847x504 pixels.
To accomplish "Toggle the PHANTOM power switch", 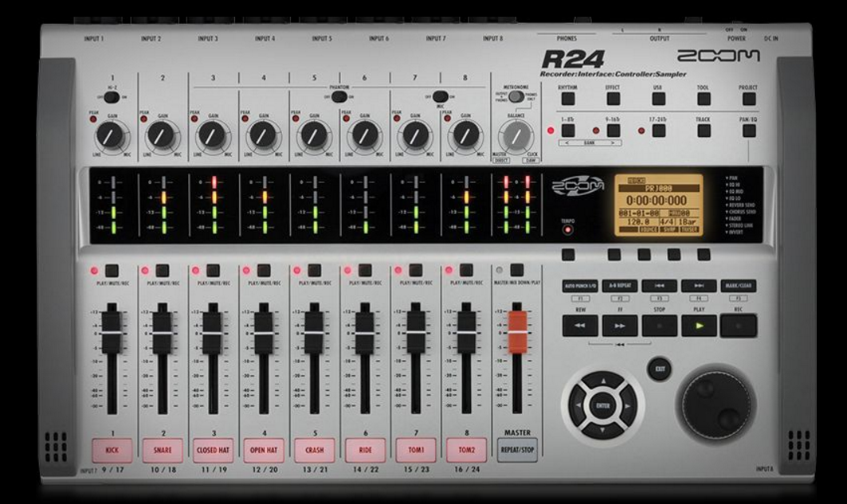I will pos(339,97).
